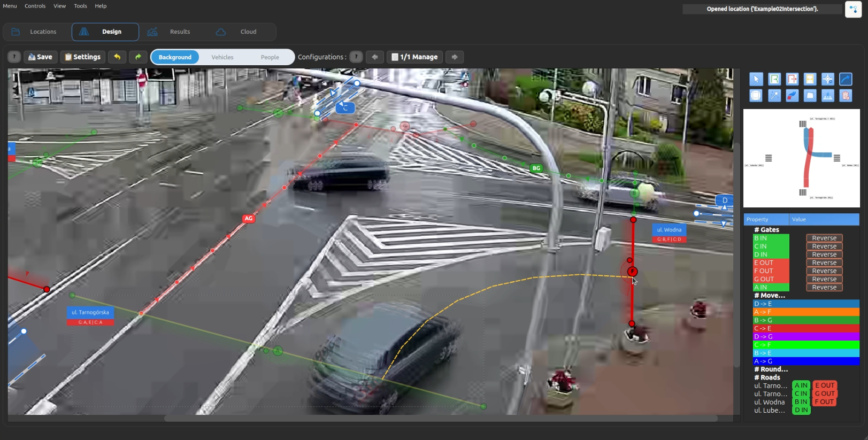Click the blue C gate label
The image size is (868, 440).
345,107
